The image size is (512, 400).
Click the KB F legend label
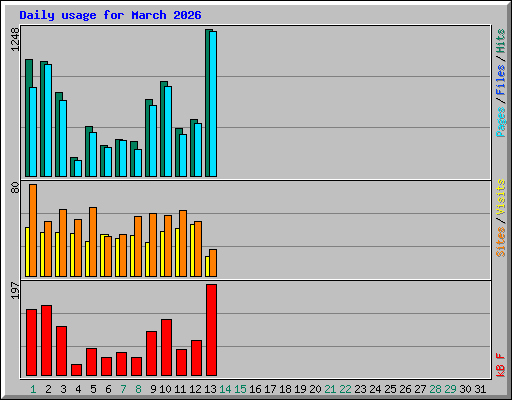tap(500, 365)
